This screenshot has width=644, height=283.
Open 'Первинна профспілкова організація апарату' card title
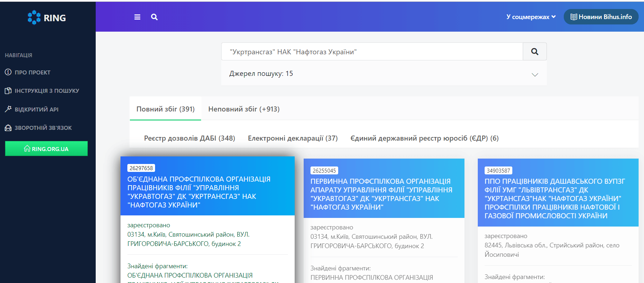point(381,194)
